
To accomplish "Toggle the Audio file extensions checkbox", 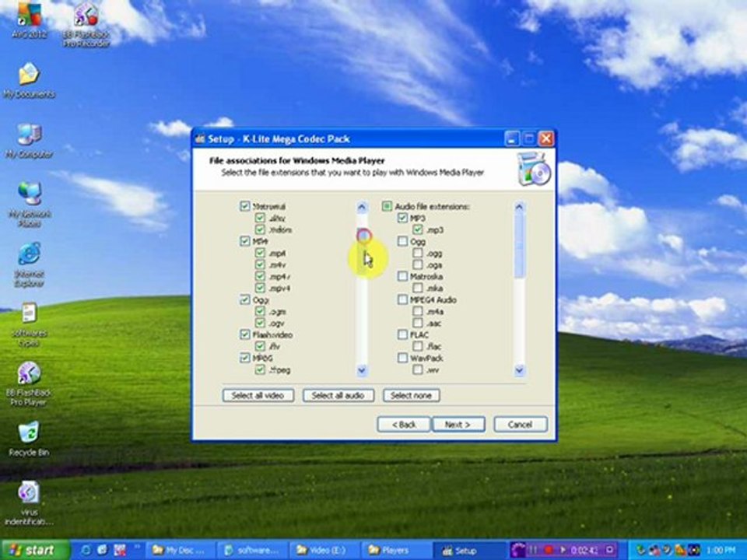I will click(387, 206).
